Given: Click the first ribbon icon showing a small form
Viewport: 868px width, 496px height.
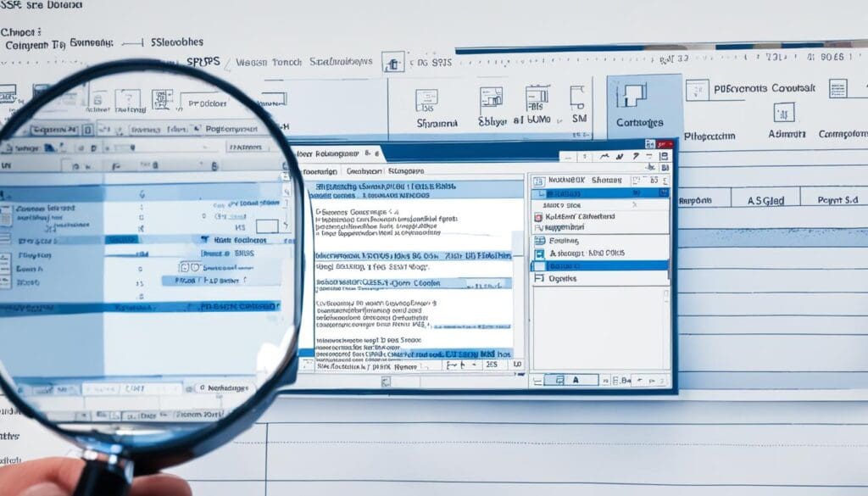Looking at the screenshot, I should 427,101.
